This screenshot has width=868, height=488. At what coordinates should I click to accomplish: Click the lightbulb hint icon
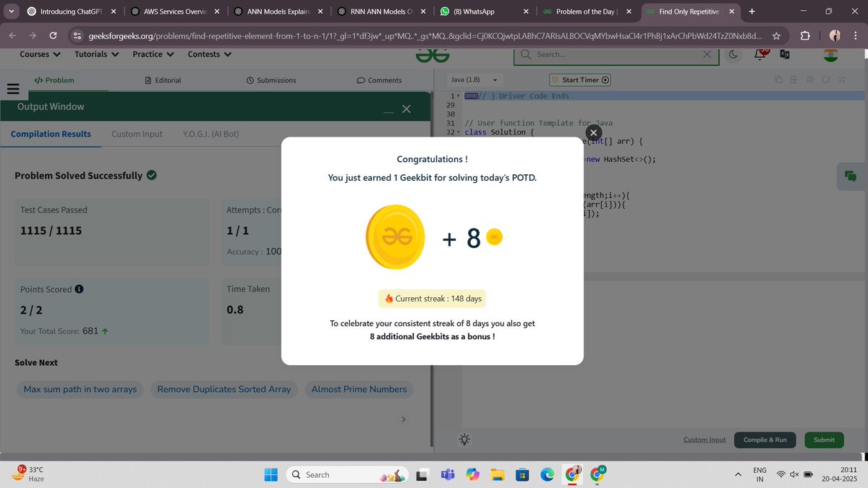[464, 439]
